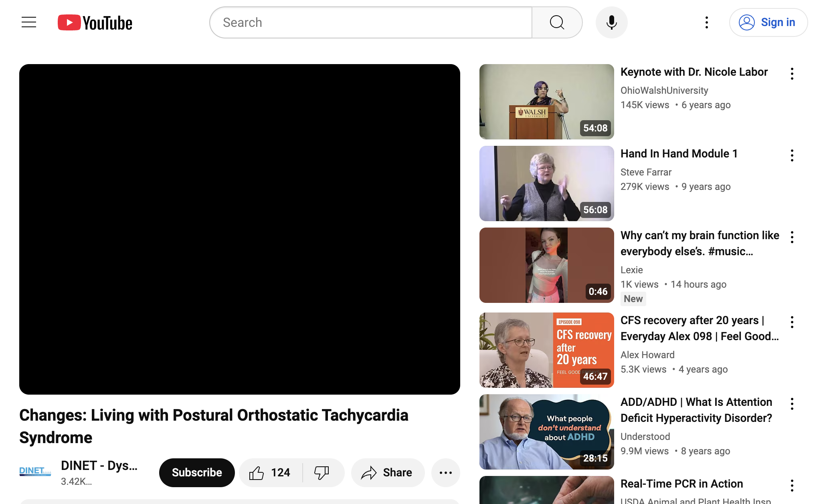Viewport: 821px width, 504px height.
Task: Open options menu for Hand In Hand Module 1
Action: [792, 155]
